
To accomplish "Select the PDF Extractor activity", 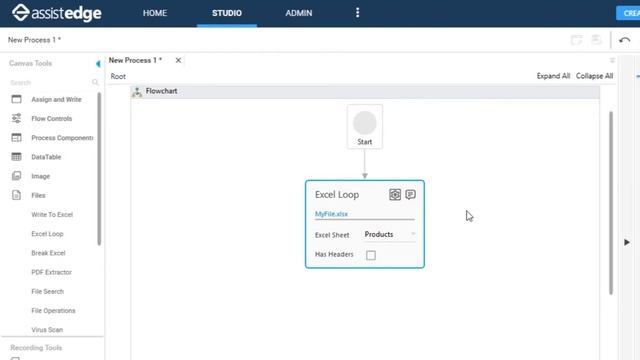I will tap(51, 272).
